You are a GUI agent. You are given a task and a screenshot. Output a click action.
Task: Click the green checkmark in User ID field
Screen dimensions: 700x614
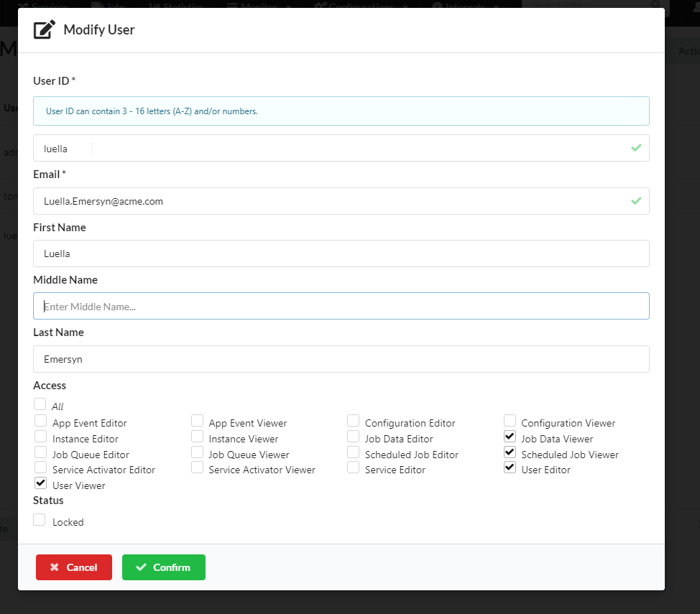pos(635,148)
